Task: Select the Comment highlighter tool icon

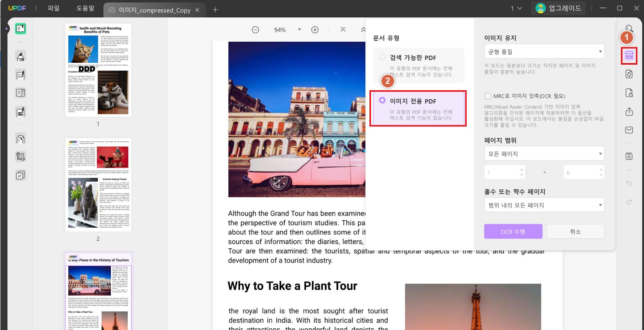Action: click(21, 56)
